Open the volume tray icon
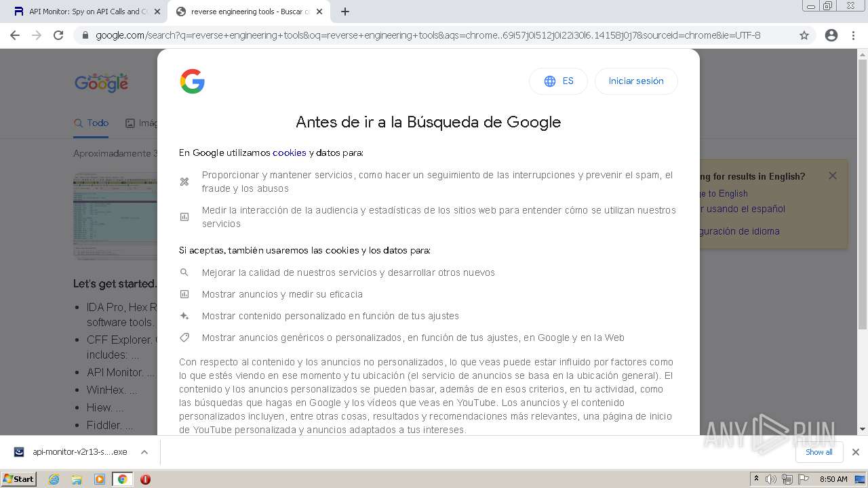 click(x=771, y=479)
